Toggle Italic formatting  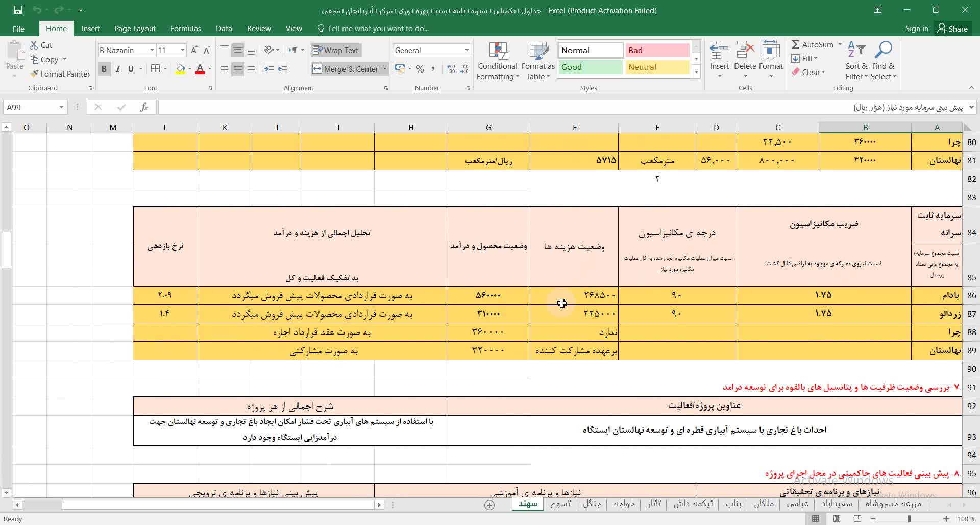coord(117,69)
